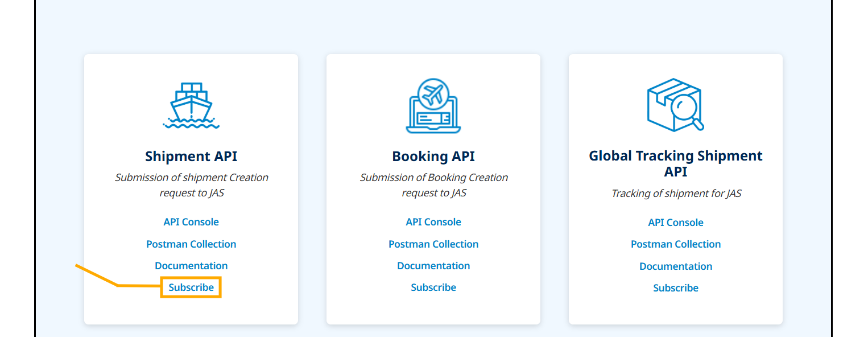Open Postman Collection for Global Tracking API

(676, 244)
